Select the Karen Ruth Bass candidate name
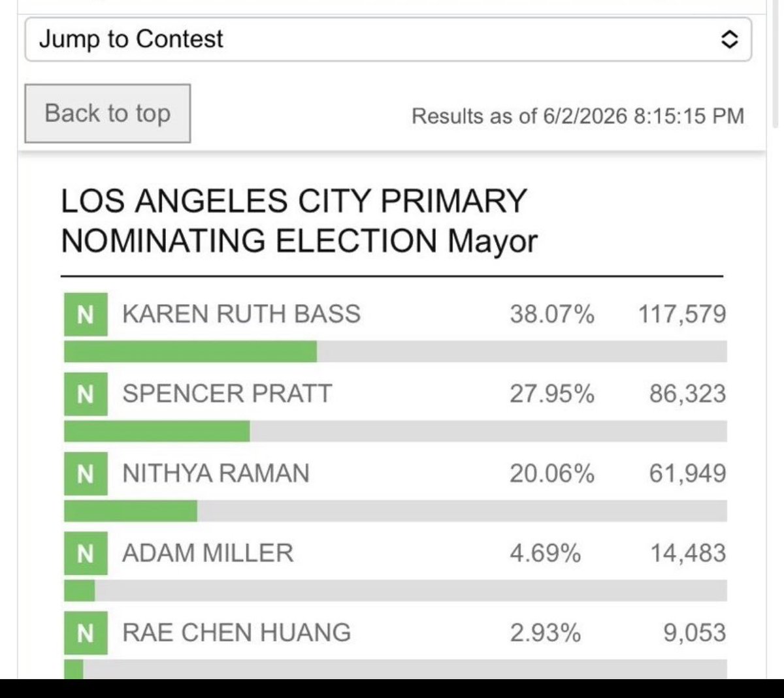 tap(241, 314)
